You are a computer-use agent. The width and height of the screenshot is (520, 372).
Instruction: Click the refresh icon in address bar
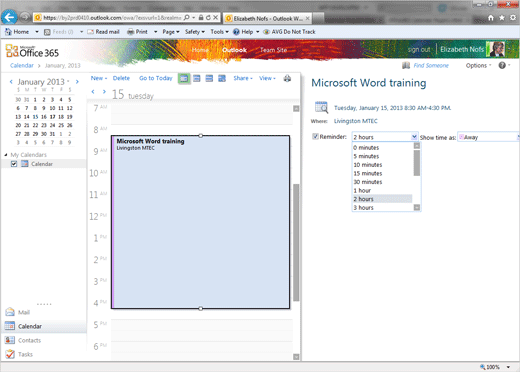tap(208, 17)
